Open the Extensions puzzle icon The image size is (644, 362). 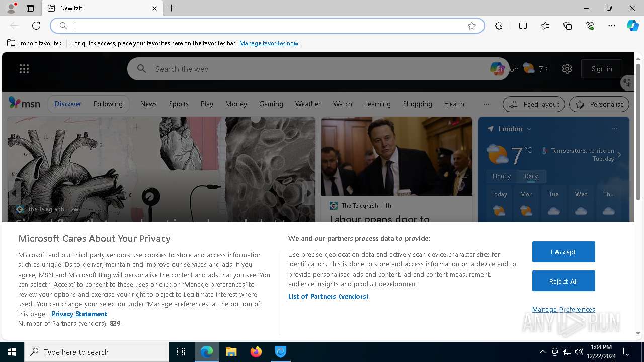coord(499,26)
